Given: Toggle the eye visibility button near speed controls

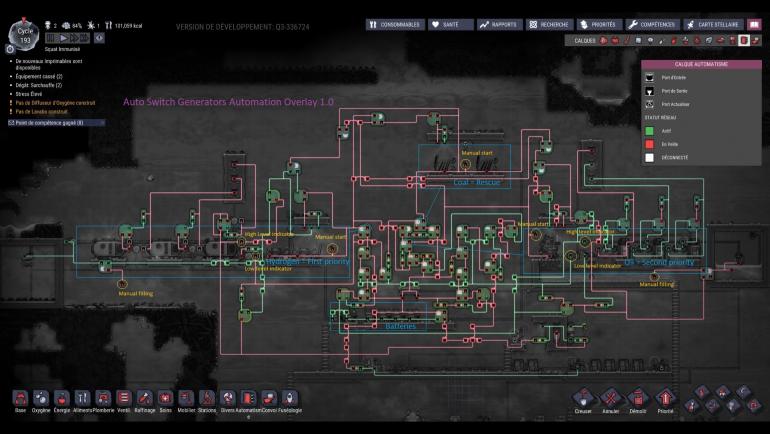Looking at the screenshot, I should pyautogui.click(x=99, y=38).
